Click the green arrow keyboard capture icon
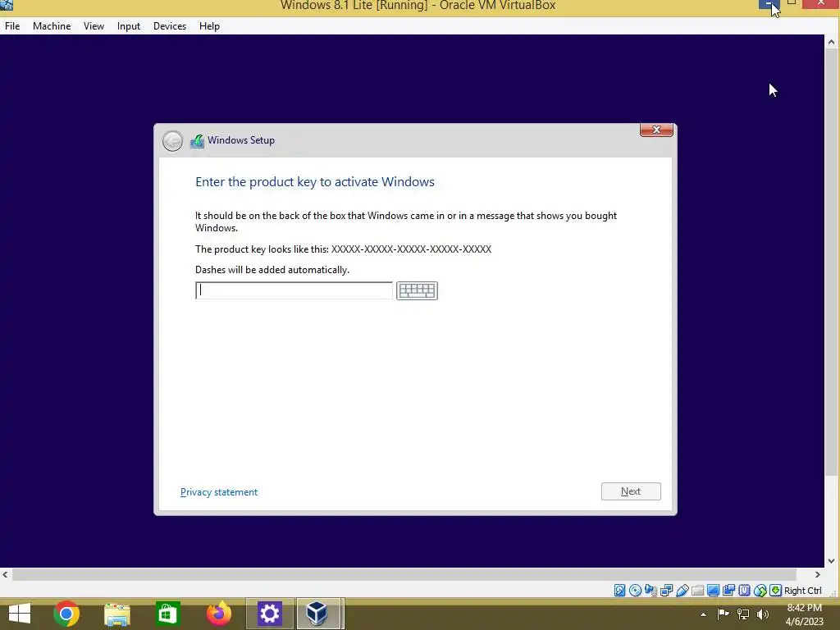Screen dimensions: 840x630 [x=775, y=591]
